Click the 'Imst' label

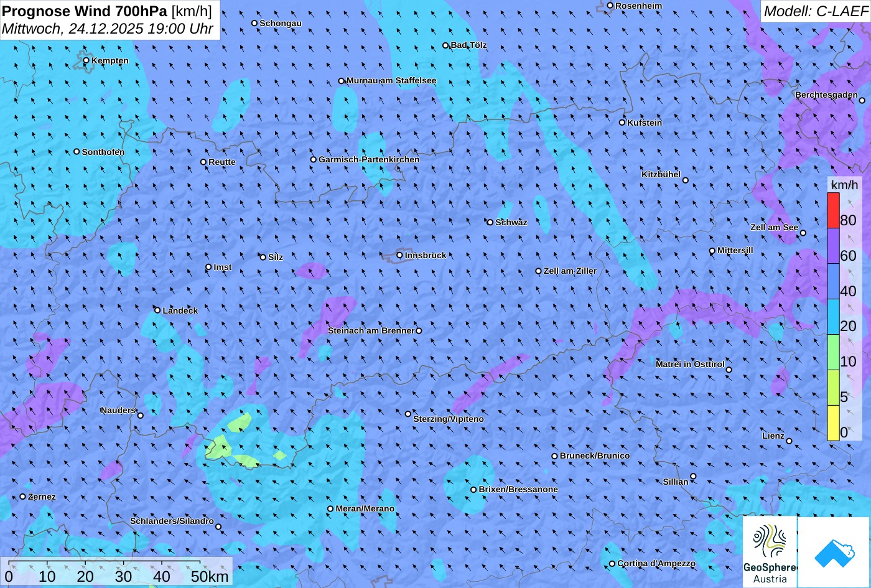pyautogui.click(x=223, y=267)
